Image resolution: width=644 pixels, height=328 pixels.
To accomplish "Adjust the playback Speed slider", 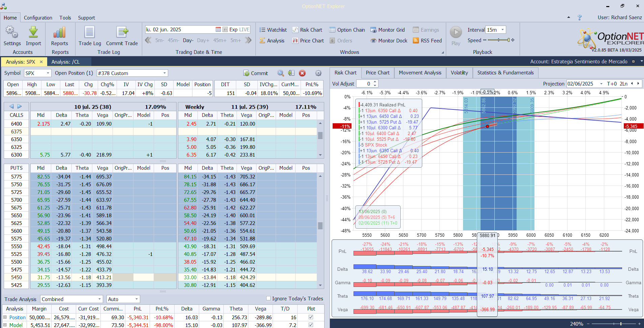I will pos(499,40).
